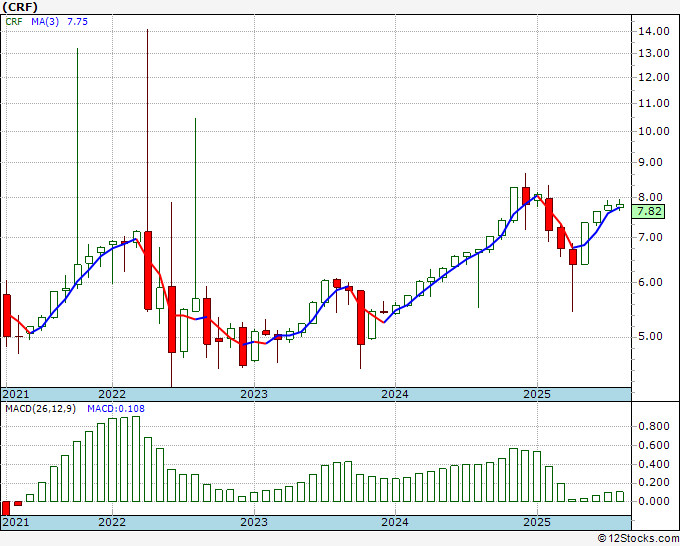Click the tall red candle after 2022
The image size is (680, 546).
[x=148, y=271]
